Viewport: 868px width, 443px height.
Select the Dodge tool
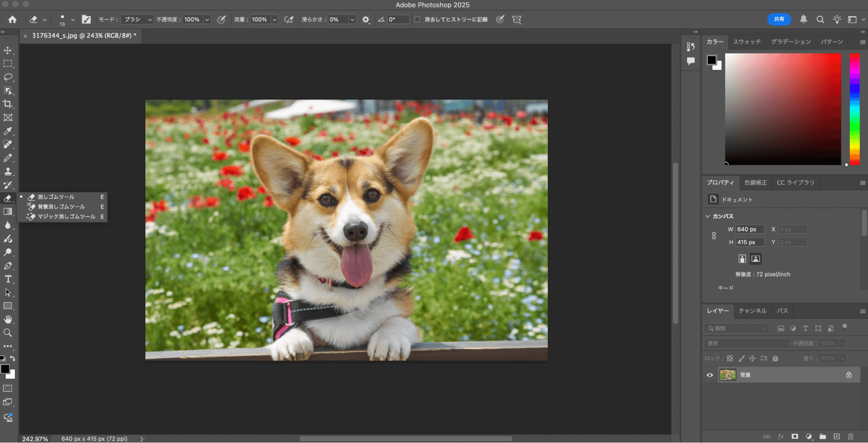8,252
